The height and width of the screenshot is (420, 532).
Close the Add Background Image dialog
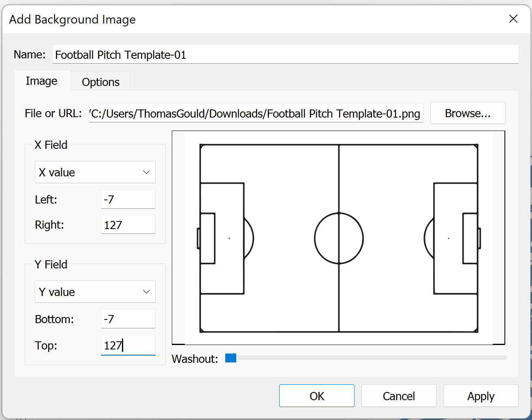click(x=513, y=19)
